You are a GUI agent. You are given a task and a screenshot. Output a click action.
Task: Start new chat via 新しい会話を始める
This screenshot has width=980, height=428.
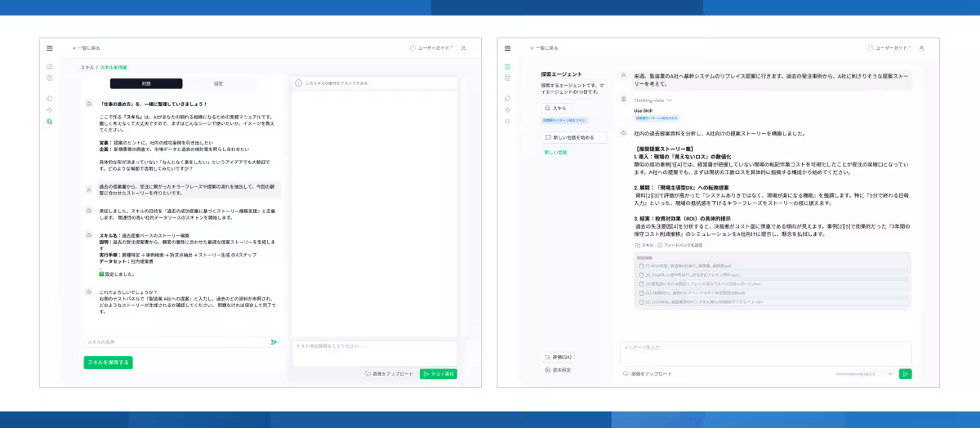(x=574, y=137)
